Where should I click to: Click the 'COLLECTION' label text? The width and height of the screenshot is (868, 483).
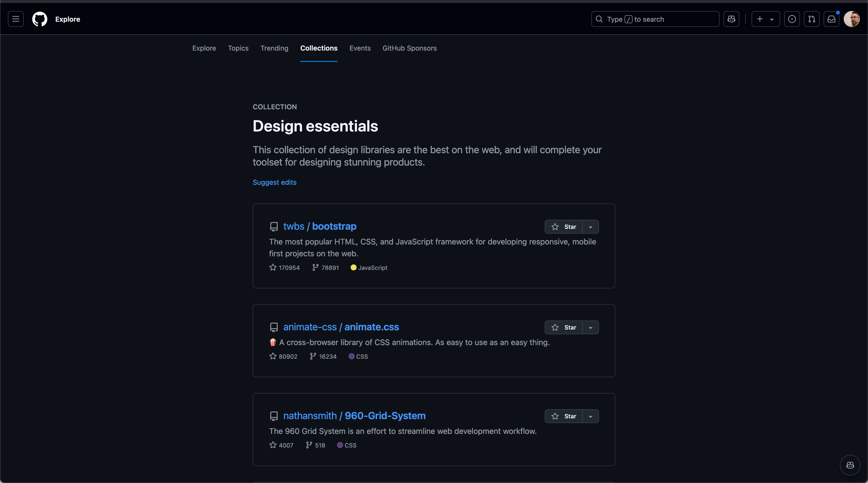(x=275, y=107)
